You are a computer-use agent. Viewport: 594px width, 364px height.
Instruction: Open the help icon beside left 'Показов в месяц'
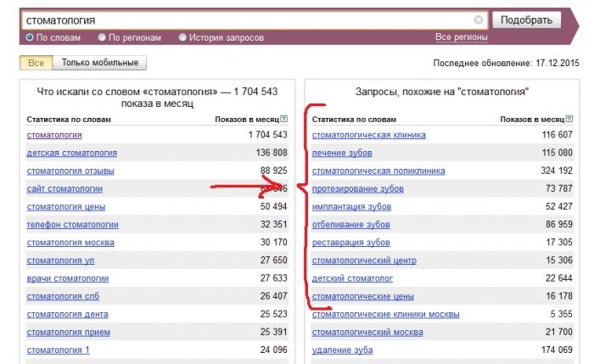[x=283, y=119]
